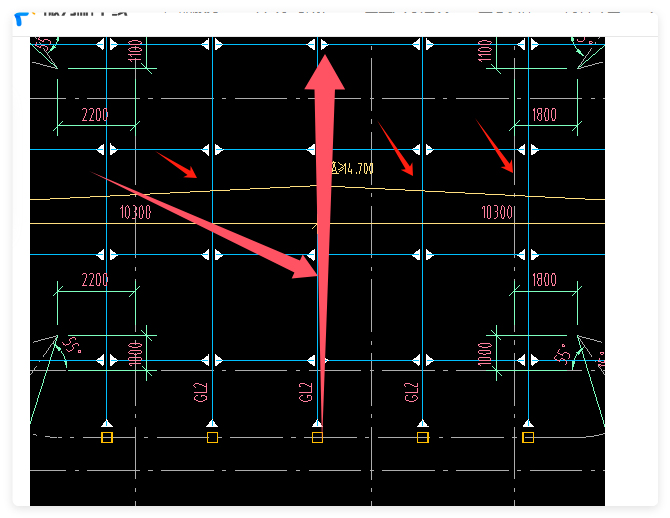
Task: Select the rightmost GL2 beam label
Action: click(411, 392)
